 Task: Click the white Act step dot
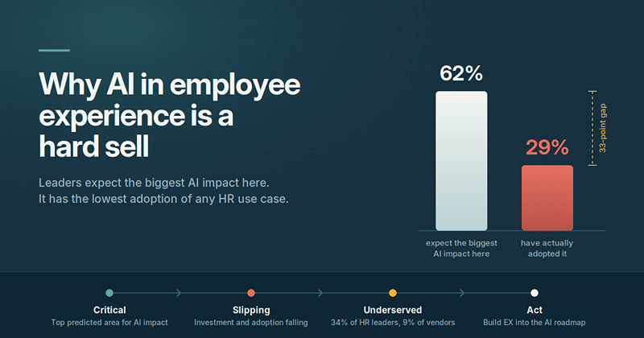tap(535, 293)
